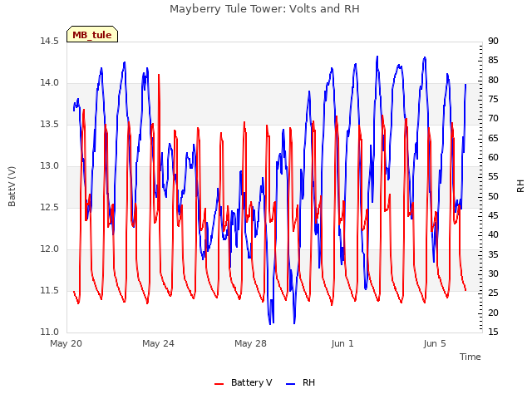Click the 14.5 left axis value
Screen dimensions: 532x399
tap(49, 41)
